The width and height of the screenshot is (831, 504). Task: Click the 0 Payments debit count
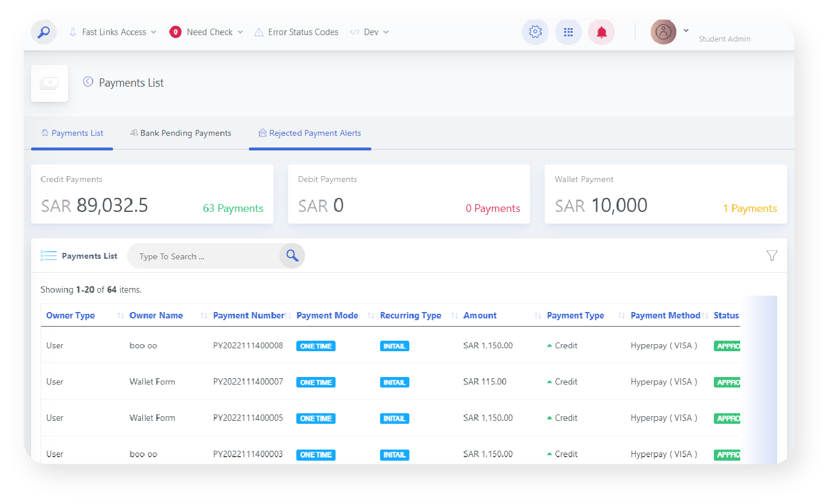tap(493, 208)
